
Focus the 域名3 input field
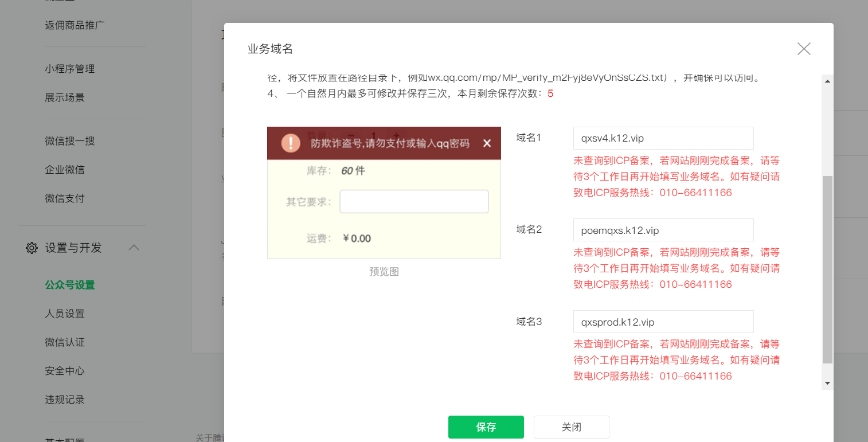663,322
